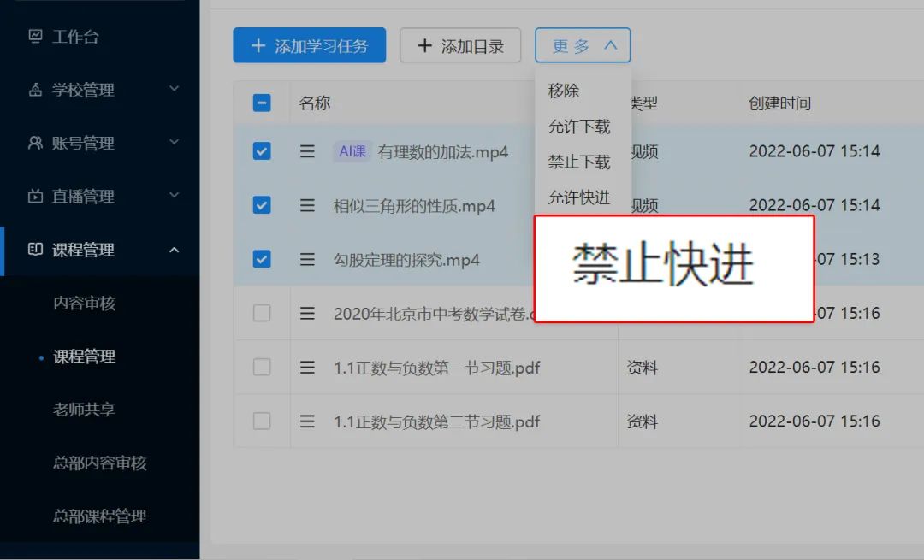924x560 pixels.
Task: Click the drag handle icon beside 有理数的加法.mp4
Action: tap(308, 151)
